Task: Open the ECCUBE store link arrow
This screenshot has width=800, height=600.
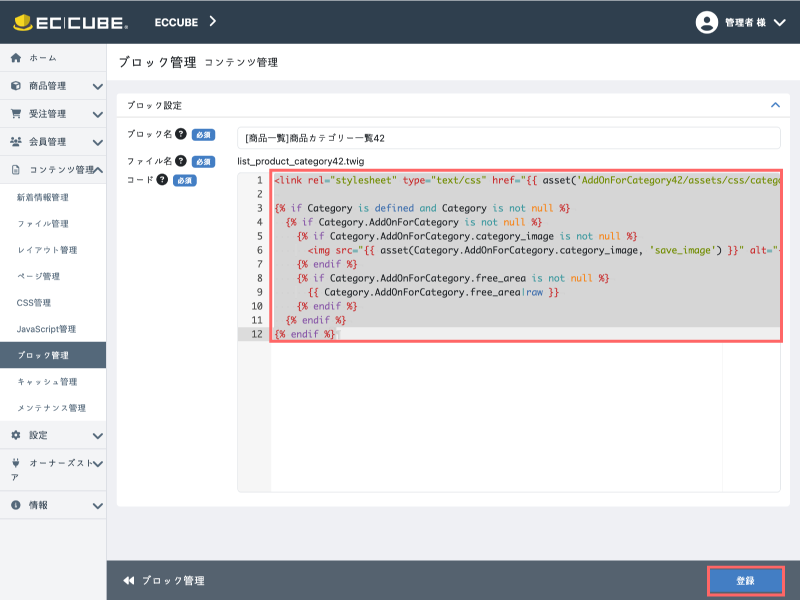Action: pyautogui.click(x=213, y=21)
